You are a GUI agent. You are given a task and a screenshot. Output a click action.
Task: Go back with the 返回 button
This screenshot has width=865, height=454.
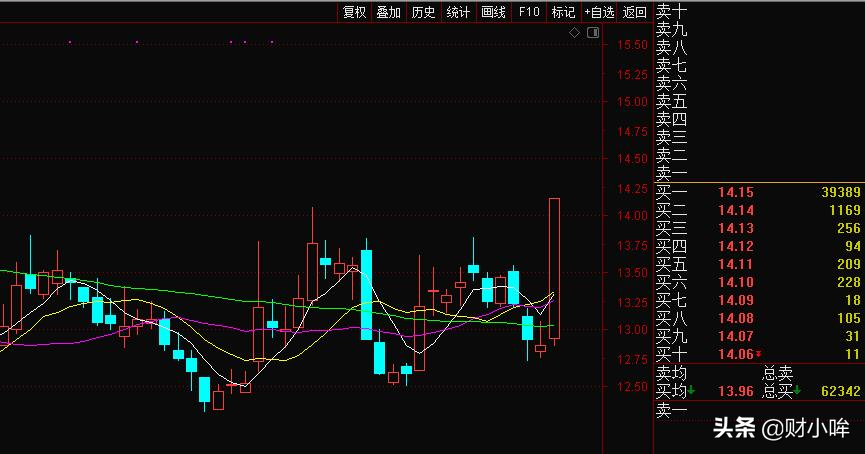point(634,12)
